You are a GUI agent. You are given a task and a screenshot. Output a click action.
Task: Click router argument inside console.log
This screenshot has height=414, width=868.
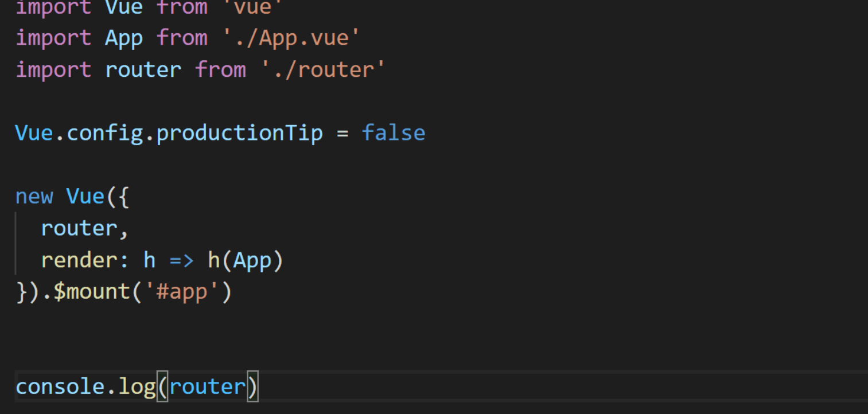[208, 387]
